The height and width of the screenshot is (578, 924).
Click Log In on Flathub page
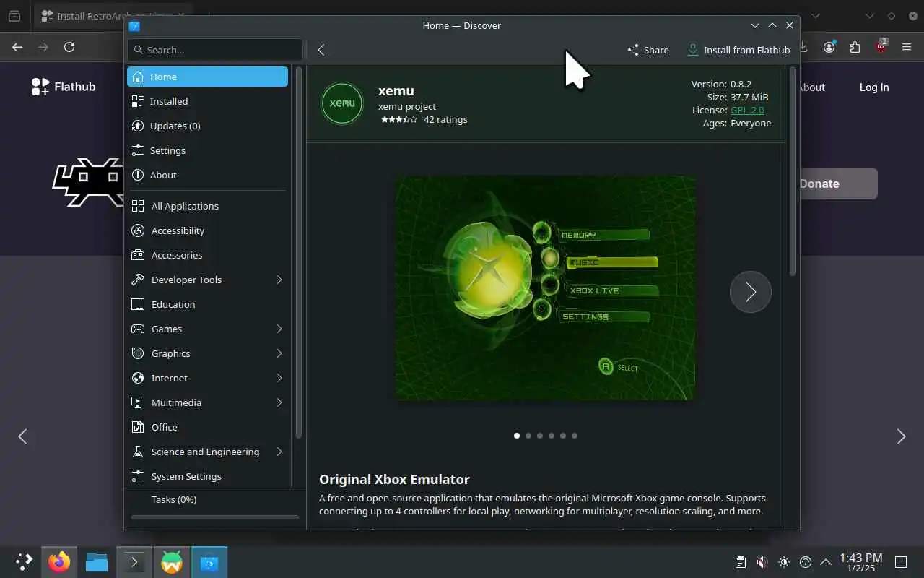[874, 87]
